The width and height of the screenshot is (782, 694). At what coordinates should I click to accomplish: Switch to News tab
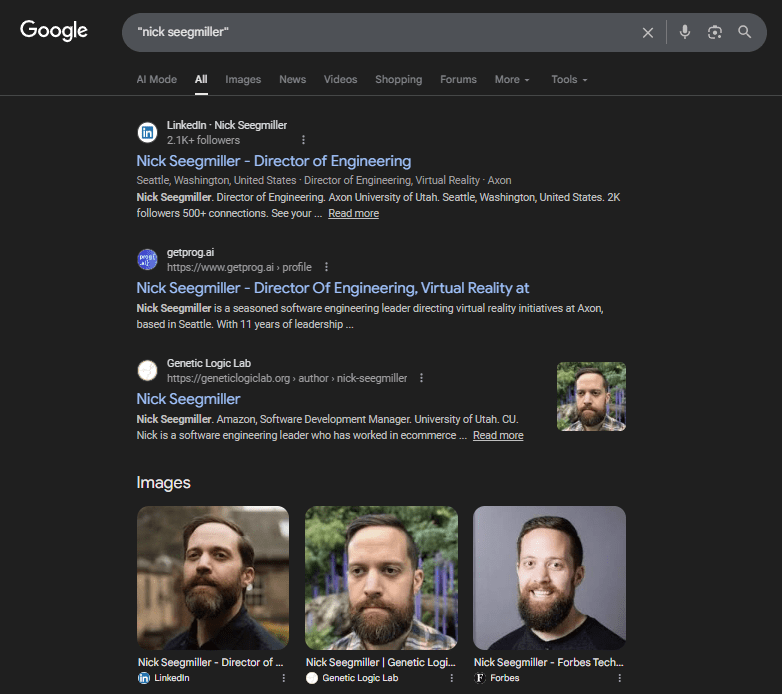(292, 79)
